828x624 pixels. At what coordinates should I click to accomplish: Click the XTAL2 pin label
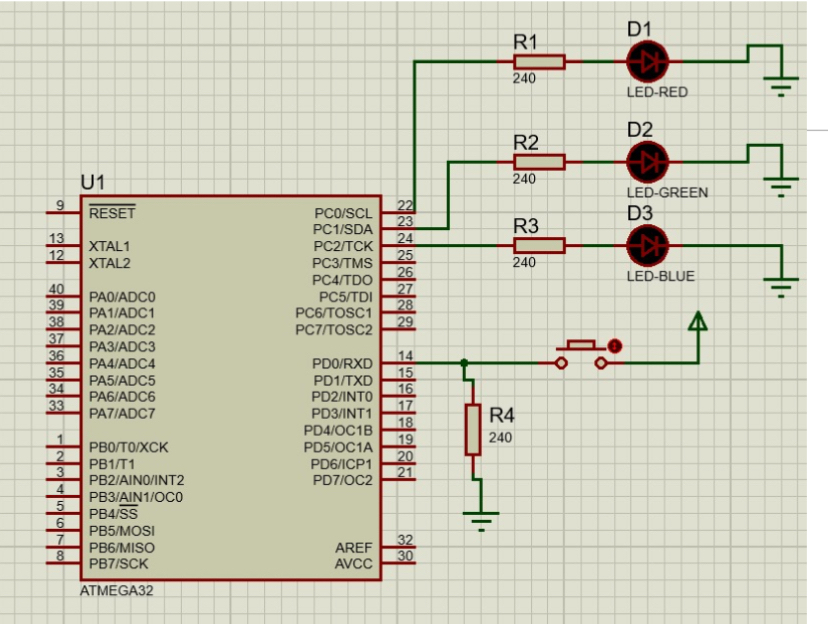pos(109,263)
